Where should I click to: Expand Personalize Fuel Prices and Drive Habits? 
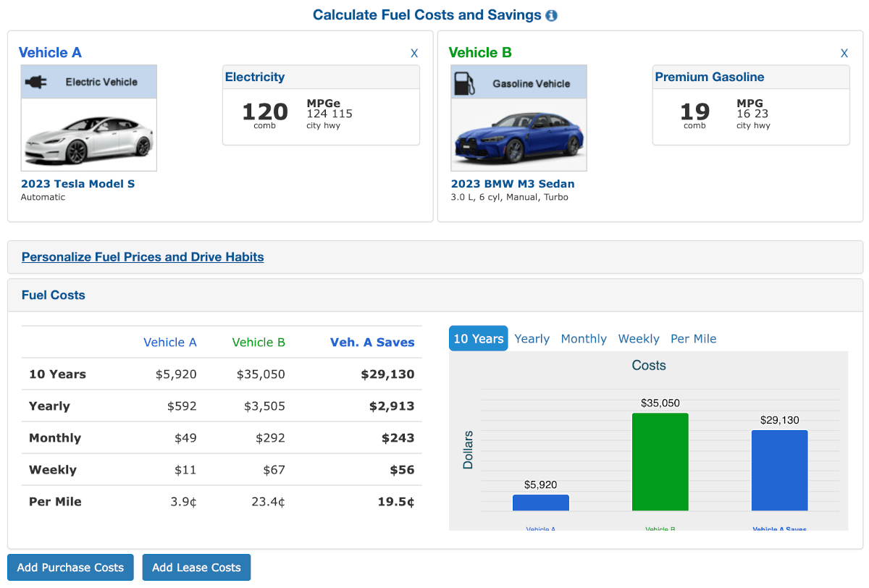[142, 257]
